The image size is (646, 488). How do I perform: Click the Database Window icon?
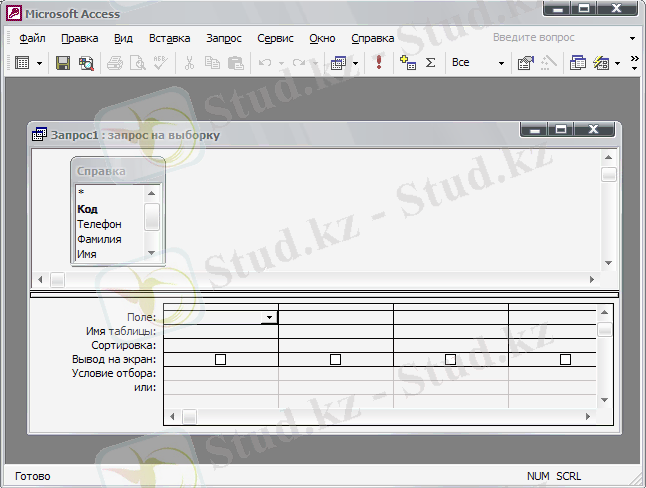tap(578, 63)
